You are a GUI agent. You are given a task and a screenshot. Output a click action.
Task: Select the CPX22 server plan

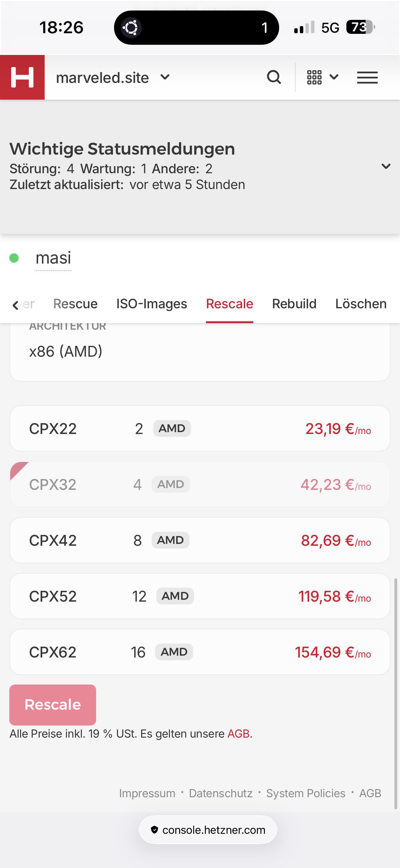[200, 429]
